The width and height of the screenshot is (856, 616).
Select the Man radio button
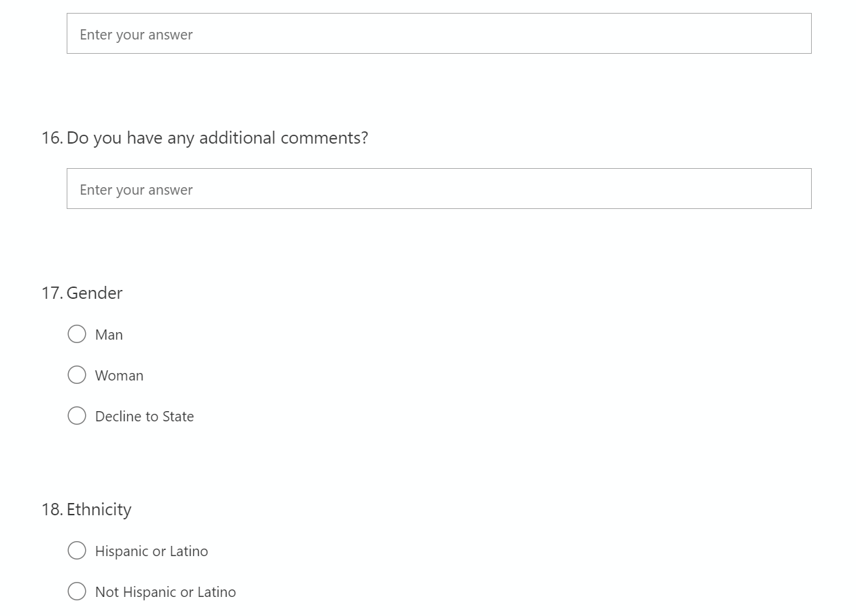click(x=77, y=334)
